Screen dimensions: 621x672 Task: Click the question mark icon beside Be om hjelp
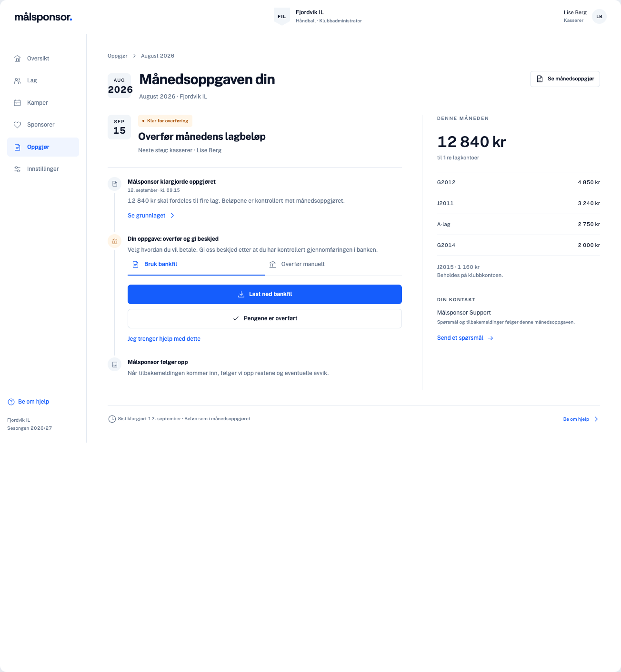coord(11,402)
